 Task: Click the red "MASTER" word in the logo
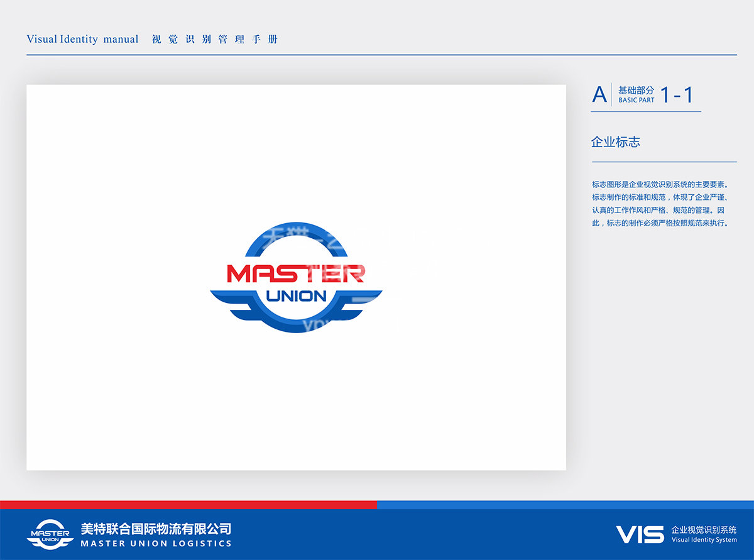point(295,273)
